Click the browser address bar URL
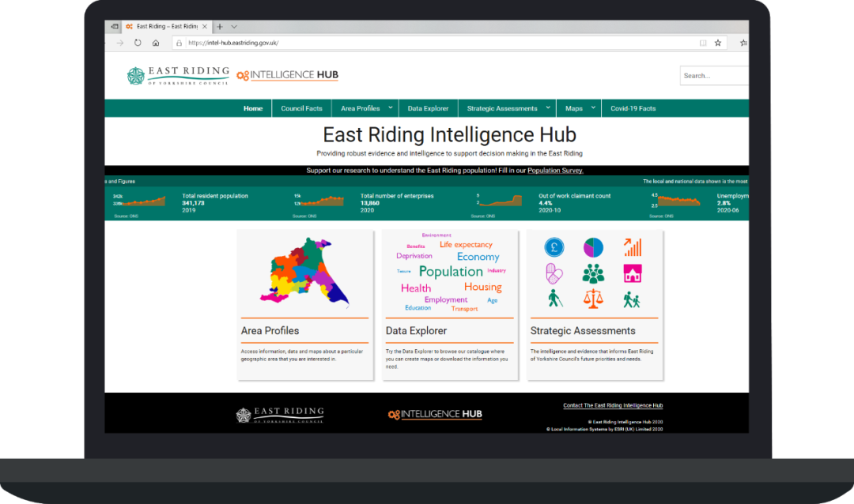854x504 pixels. (x=233, y=43)
